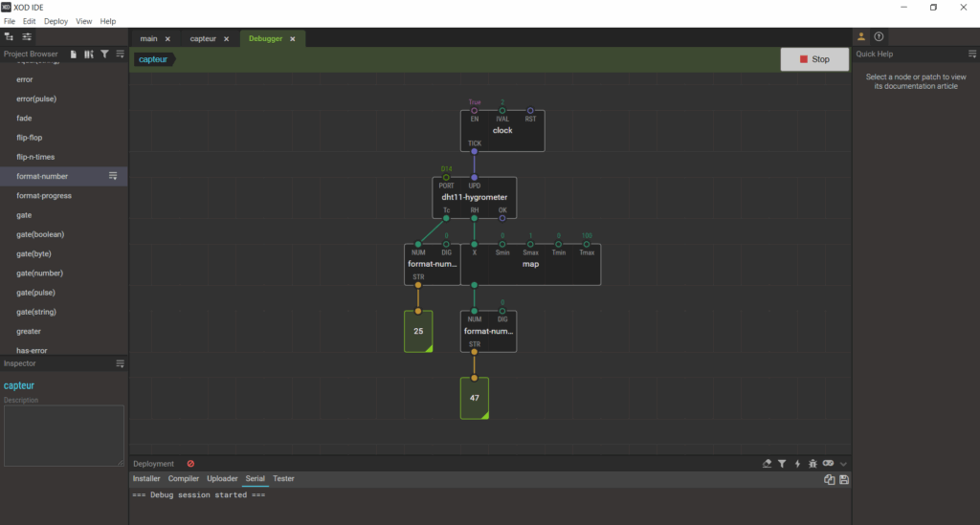The image size is (980, 525).
Task: Select the gate(byte) patch
Action: [x=64, y=253]
